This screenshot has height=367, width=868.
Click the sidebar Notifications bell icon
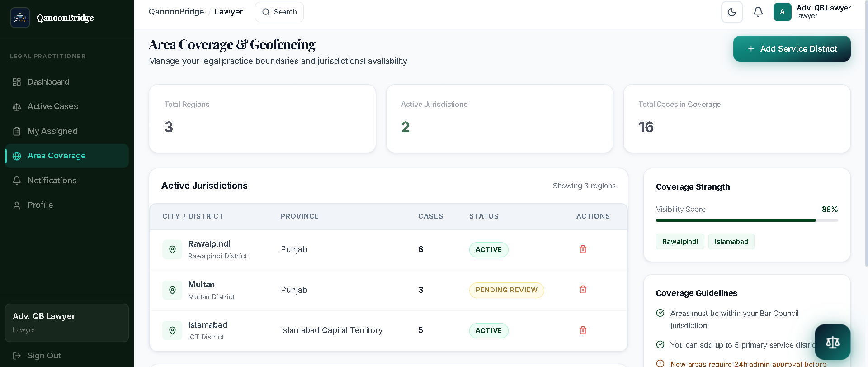point(17,181)
